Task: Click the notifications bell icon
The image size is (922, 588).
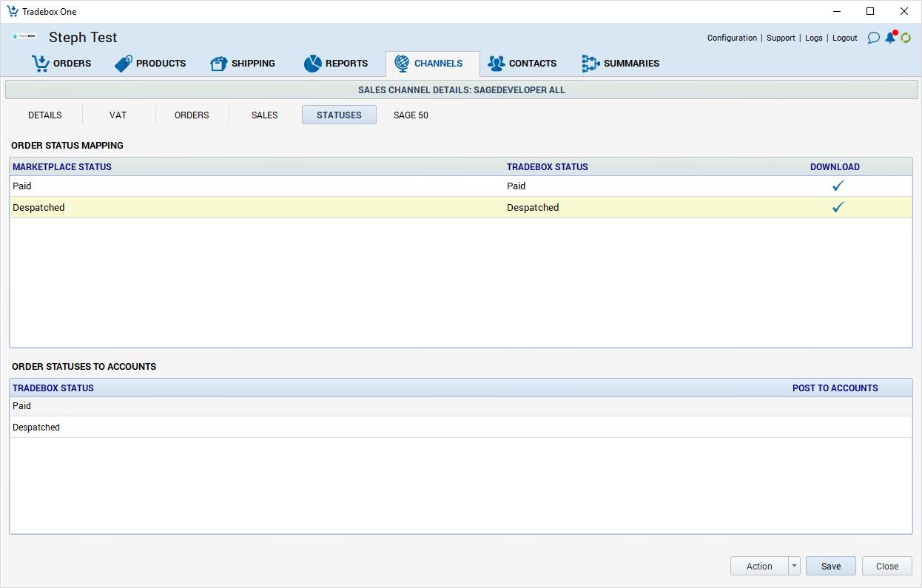Action: click(890, 38)
